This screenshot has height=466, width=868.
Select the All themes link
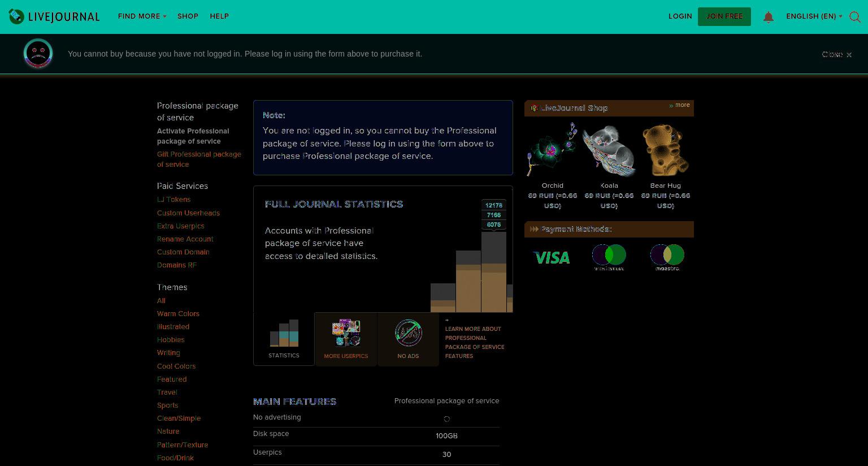(x=161, y=301)
